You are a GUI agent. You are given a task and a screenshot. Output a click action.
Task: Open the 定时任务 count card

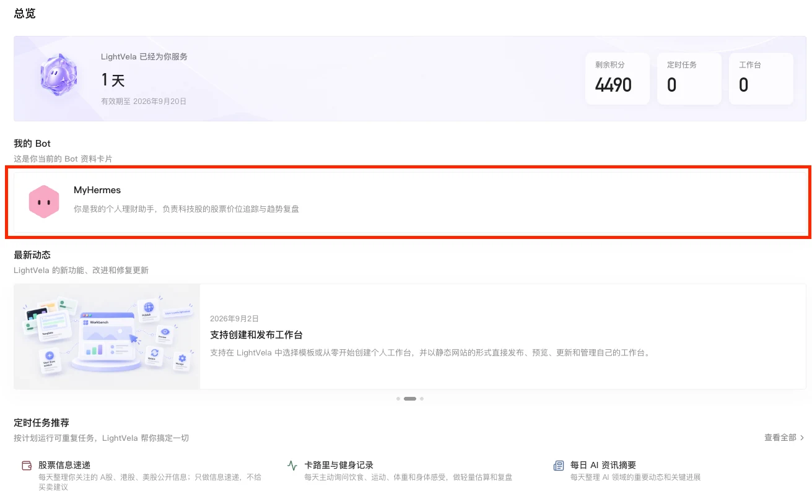689,79
